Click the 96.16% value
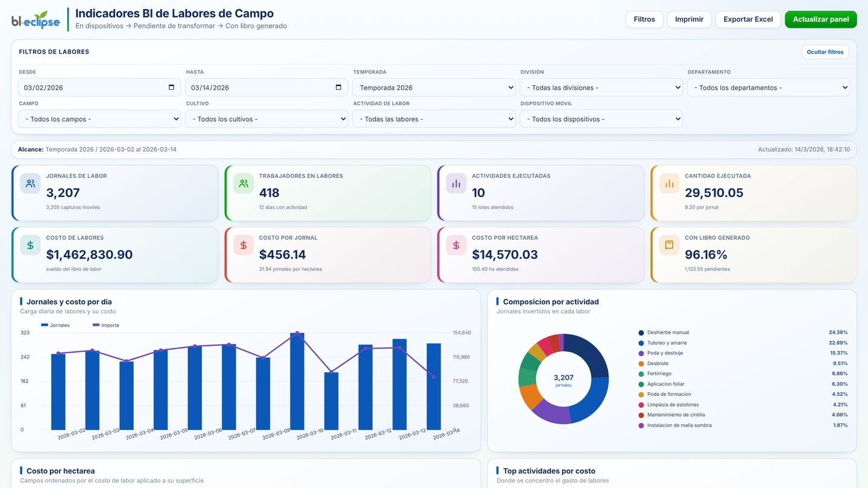The image size is (868, 488). (x=706, y=254)
